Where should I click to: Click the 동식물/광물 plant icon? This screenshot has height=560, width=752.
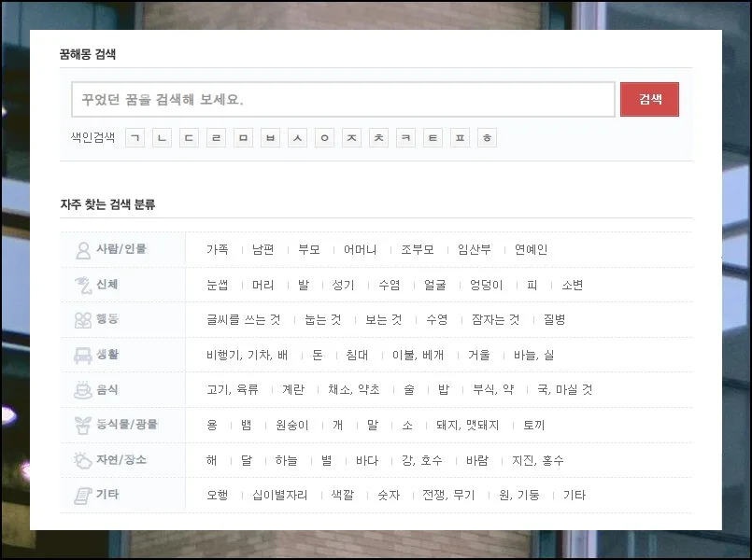pos(82,426)
